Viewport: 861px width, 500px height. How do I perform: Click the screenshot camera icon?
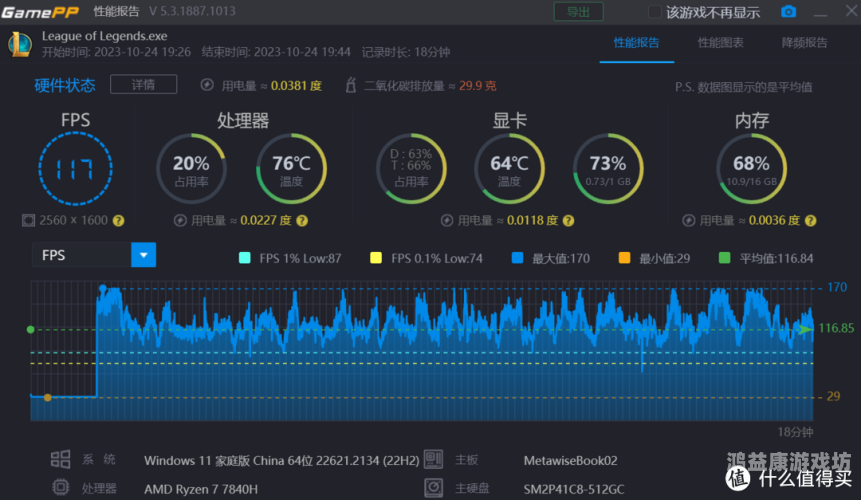tap(789, 12)
